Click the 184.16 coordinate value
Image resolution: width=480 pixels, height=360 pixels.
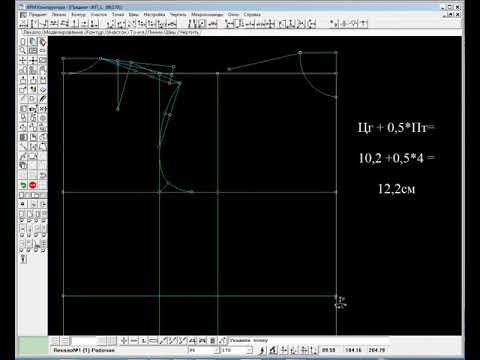[353, 350]
